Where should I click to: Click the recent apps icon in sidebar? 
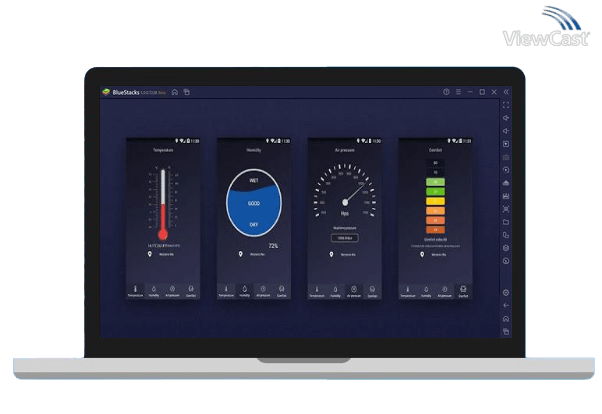point(506,332)
